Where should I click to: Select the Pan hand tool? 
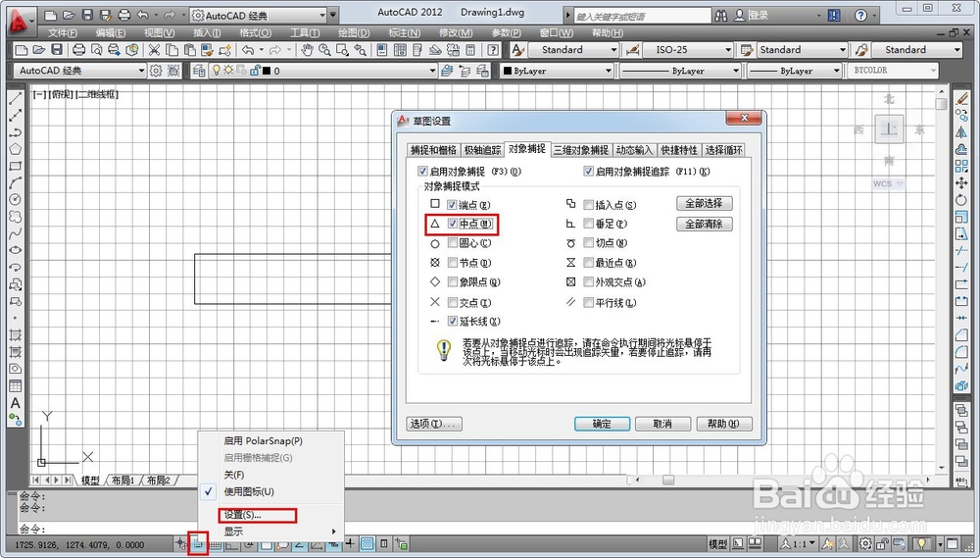(307, 50)
